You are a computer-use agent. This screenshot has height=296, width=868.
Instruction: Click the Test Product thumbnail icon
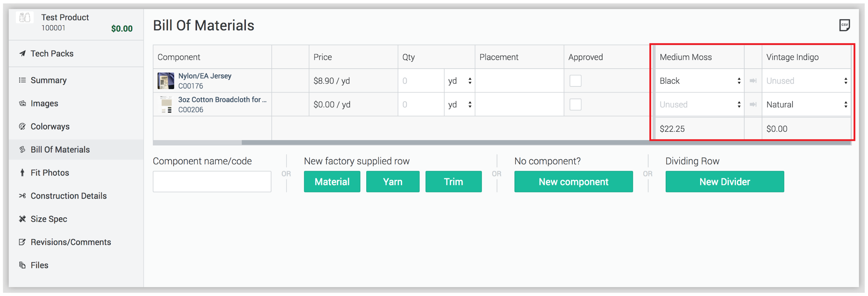(x=24, y=18)
